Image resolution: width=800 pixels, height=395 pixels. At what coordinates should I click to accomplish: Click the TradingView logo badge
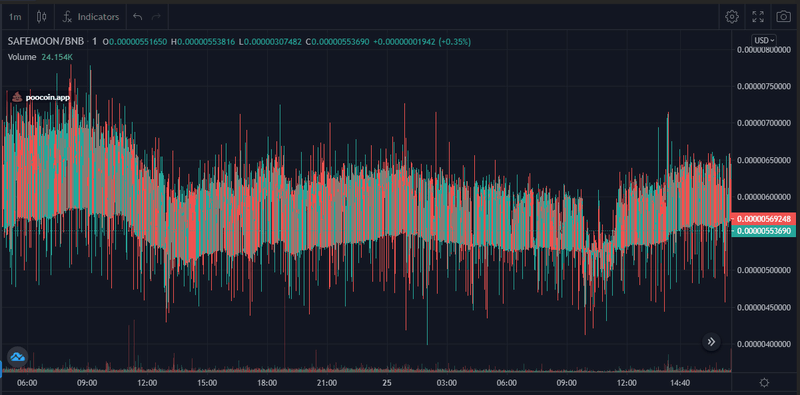click(x=17, y=357)
